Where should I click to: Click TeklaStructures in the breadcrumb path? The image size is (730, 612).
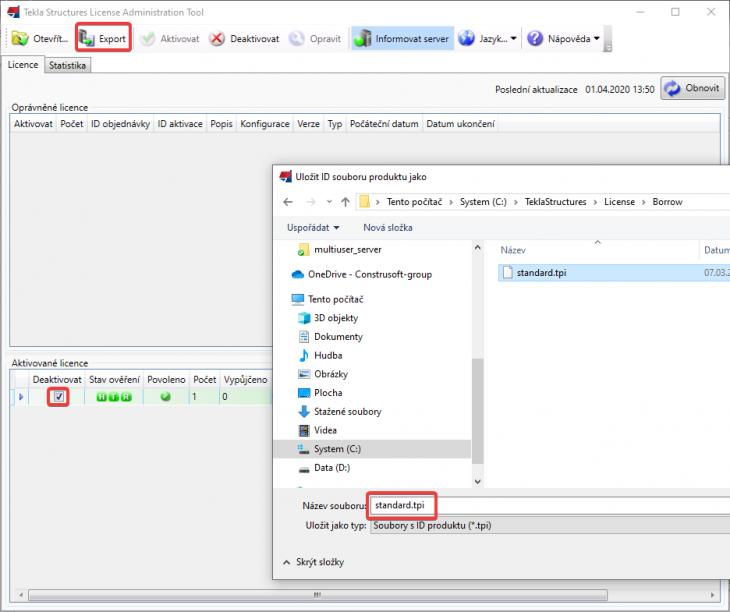pos(555,202)
